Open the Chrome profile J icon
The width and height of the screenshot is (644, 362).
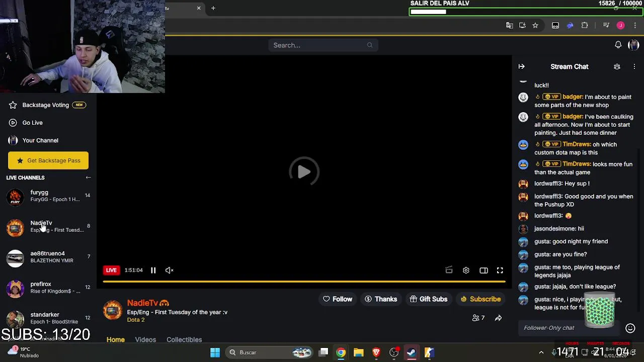[x=621, y=25]
